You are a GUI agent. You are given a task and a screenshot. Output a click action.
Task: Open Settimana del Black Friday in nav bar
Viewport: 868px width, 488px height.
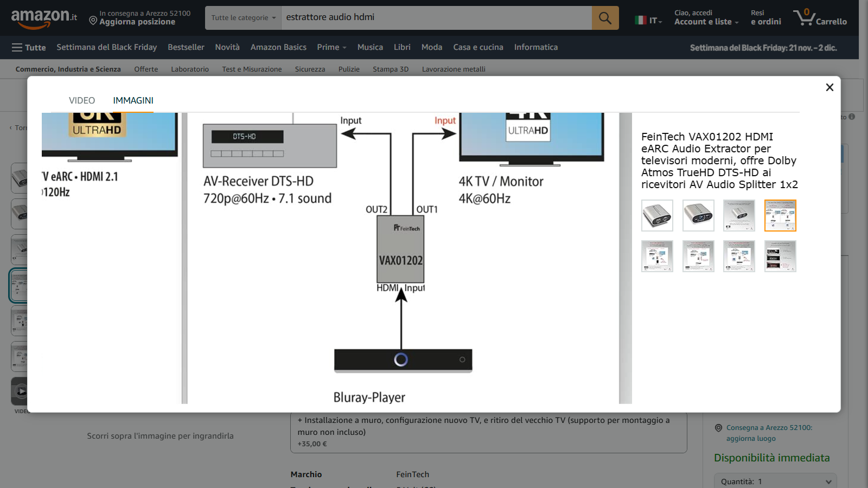[107, 47]
